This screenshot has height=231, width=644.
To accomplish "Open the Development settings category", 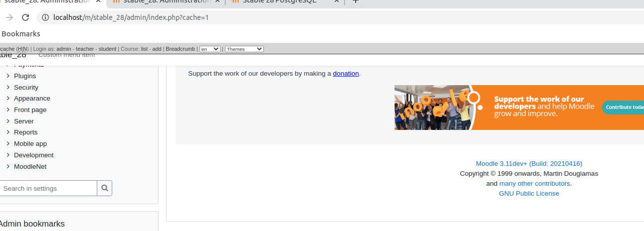I will tap(34, 155).
